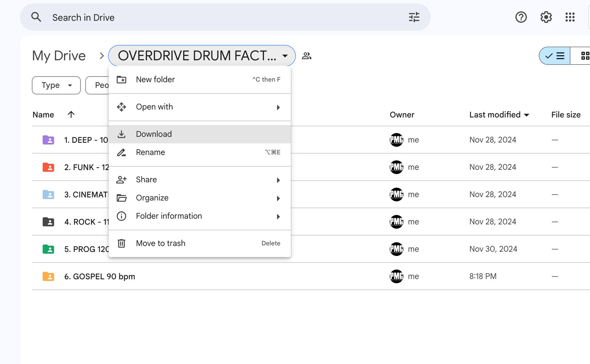Image resolution: width=590 pixels, height=364 pixels.
Task: Click the purple 1. DEEP folder icon
Action: [x=48, y=140]
